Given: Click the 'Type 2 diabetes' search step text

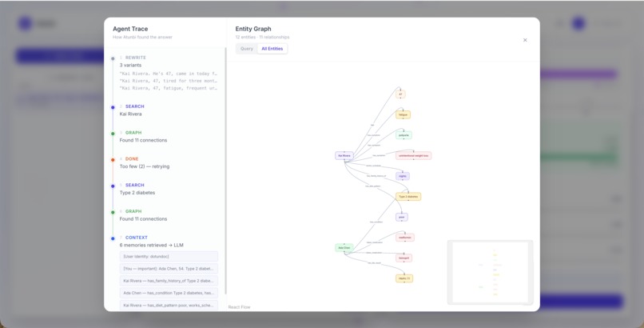Looking at the screenshot, I should [x=137, y=193].
